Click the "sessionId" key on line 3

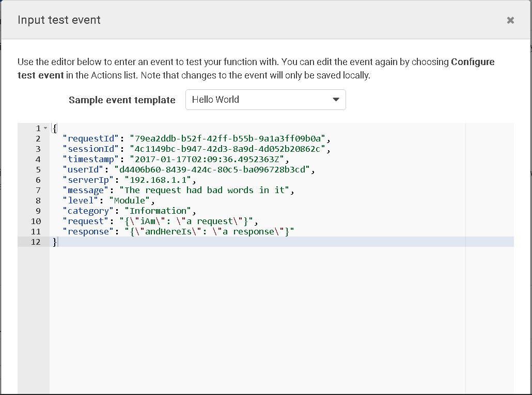click(x=91, y=149)
